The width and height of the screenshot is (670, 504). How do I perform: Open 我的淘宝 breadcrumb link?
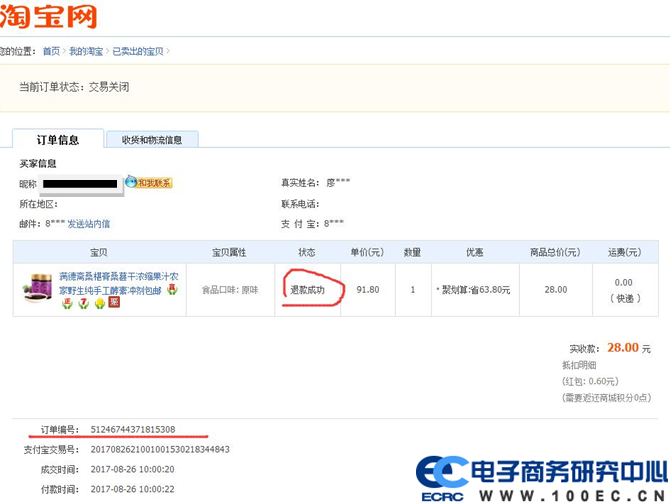pyautogui.click(x=86, y=51)
